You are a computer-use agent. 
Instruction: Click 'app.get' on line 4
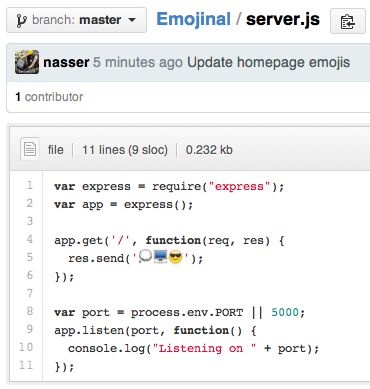[x=79, y=240]
